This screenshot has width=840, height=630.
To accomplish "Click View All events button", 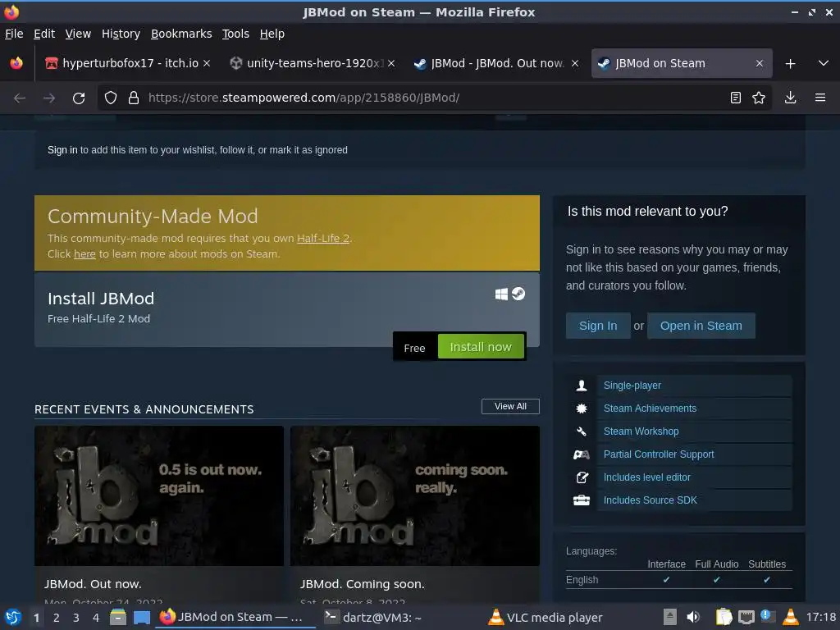I will coord(510,406).
